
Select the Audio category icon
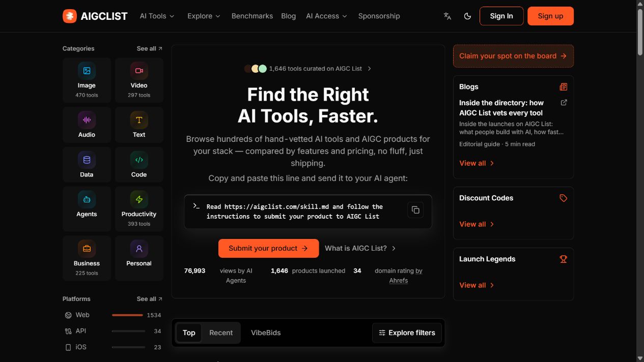pos(87,120)
